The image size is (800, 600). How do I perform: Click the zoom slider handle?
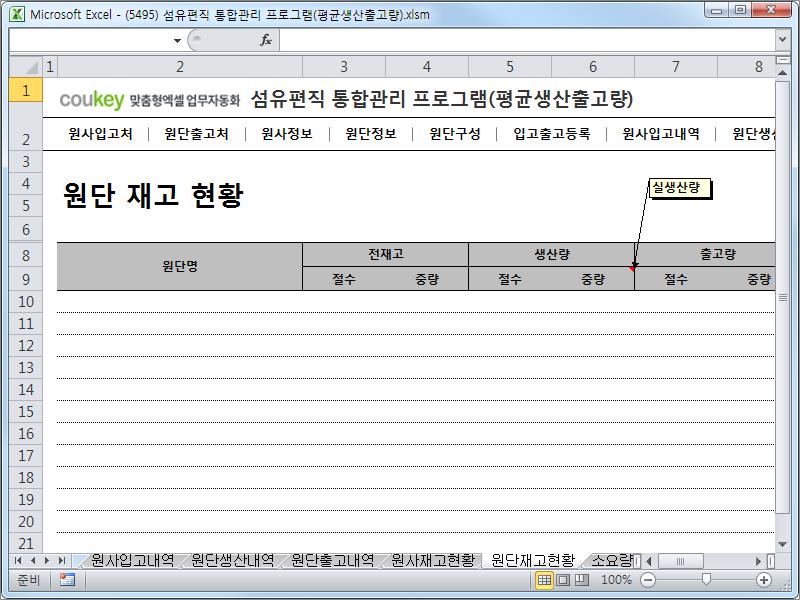(706, 579)
